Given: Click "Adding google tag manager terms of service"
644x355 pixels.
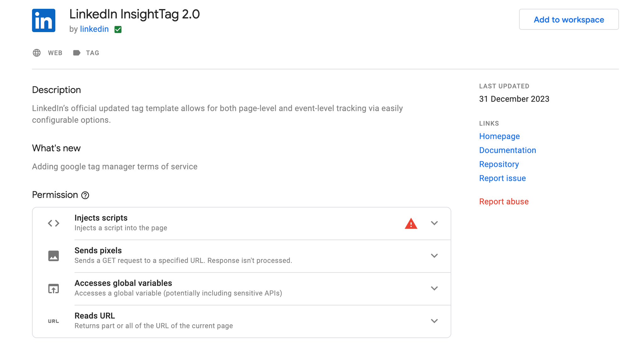Looking at the screenshot, I should click(x=115, y=166).
